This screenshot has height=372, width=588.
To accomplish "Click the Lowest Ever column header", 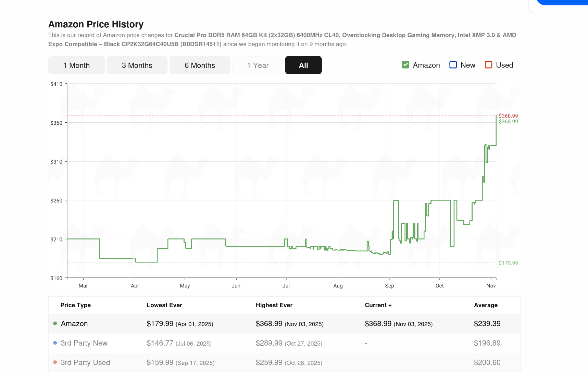I will click(164, 305).
